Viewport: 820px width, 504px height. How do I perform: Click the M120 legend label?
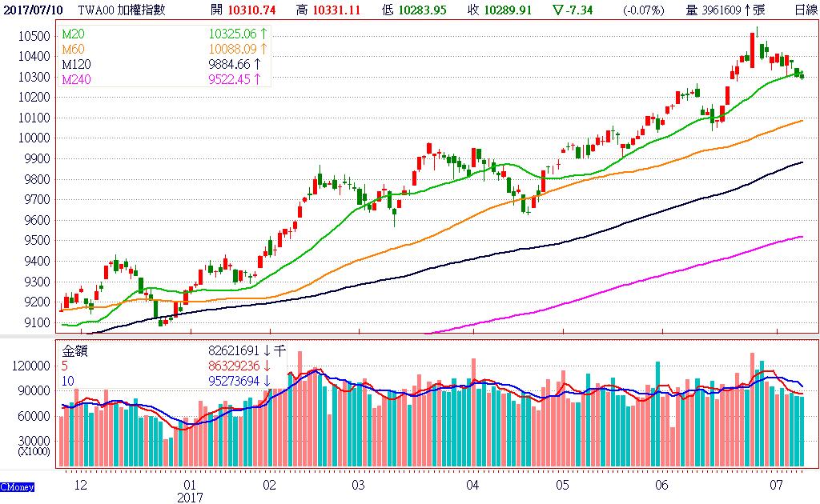coord(76,64)
